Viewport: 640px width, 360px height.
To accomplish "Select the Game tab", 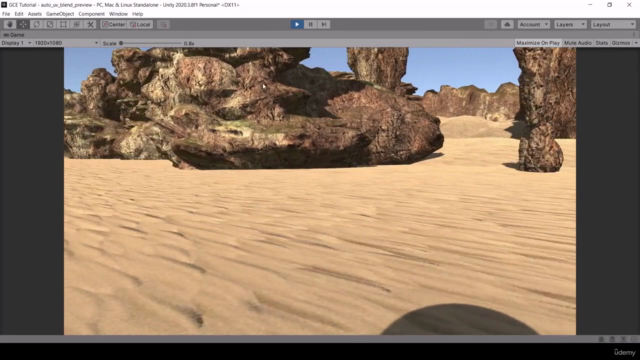I will point(14,35).
